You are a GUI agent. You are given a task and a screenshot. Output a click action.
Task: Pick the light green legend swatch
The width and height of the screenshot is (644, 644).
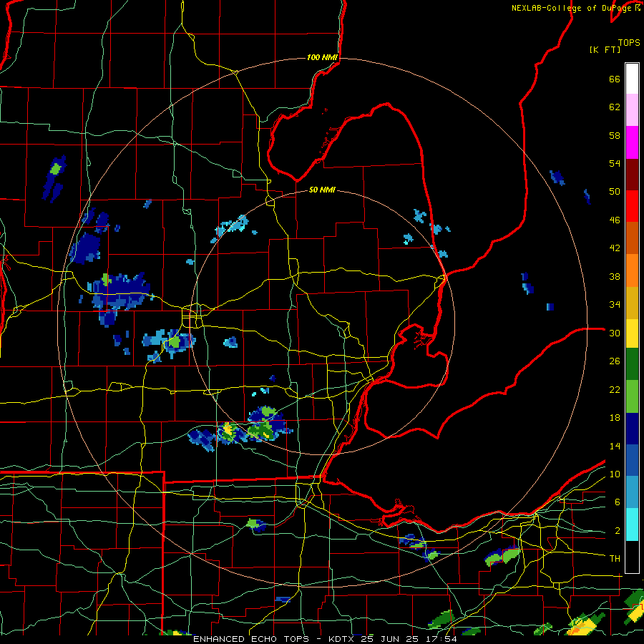coord(632,396)
